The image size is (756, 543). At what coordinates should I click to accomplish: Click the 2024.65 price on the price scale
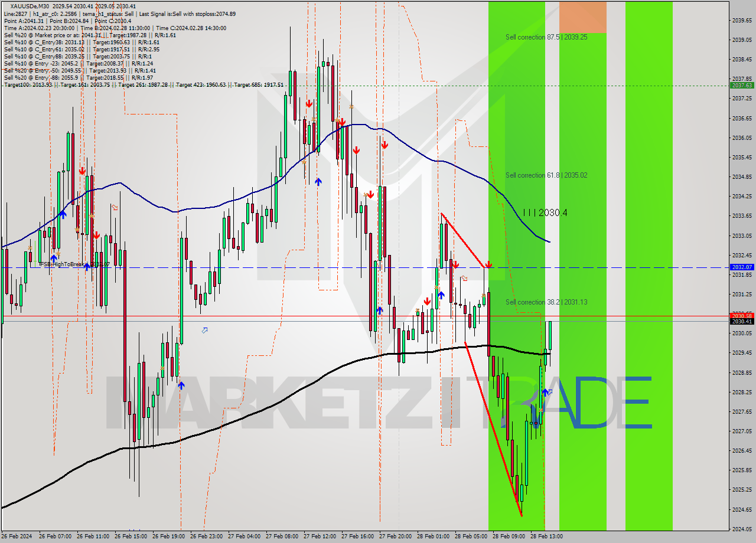coord(742,509)
